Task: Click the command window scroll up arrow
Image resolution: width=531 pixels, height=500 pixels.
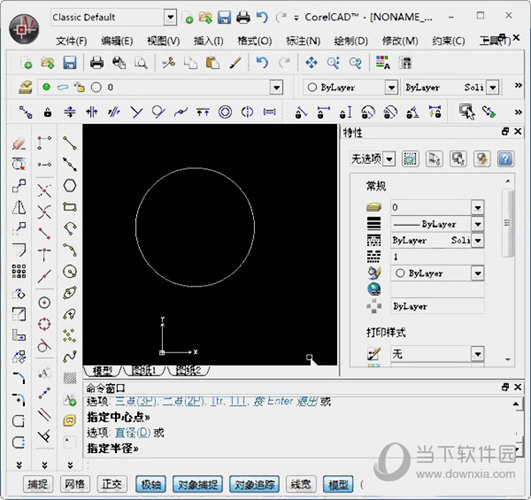Action: pyautogui.click(x=515, y=404)
